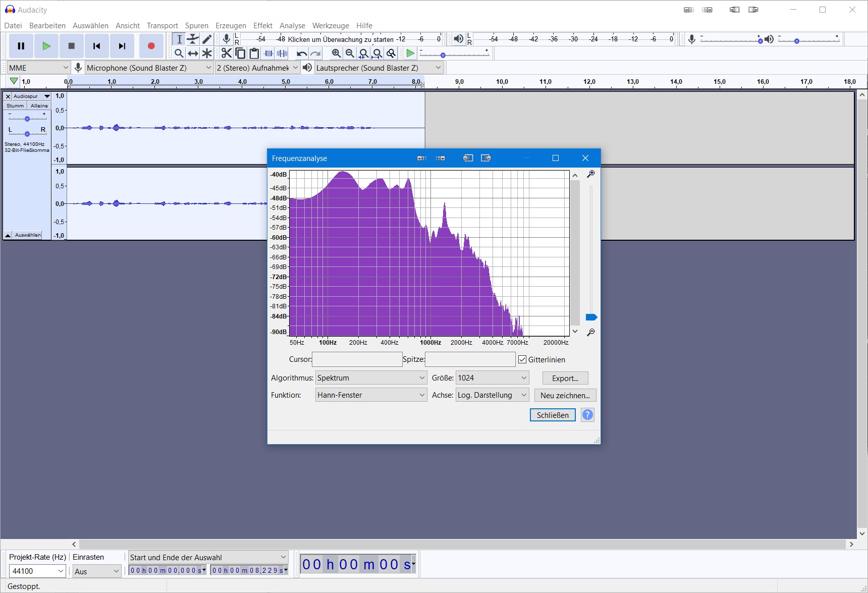Skip to start of the project

coord(97,46)
